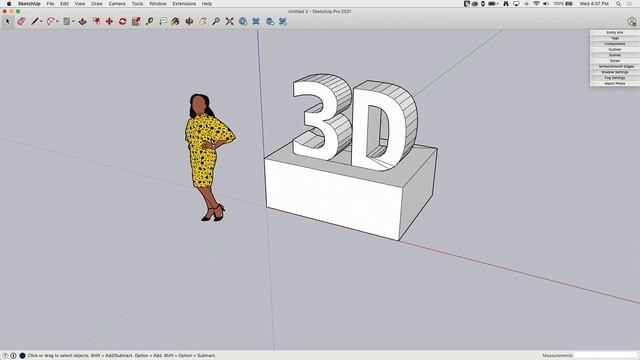
Task: Expand the Match Photo panel
Action: pos(615,83)
